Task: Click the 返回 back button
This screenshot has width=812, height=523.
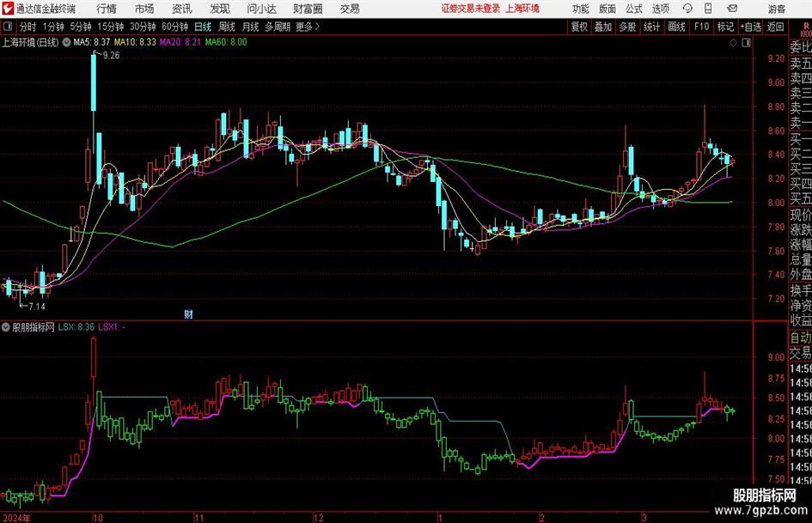Action: pyautogui.click(x=775, y=27)
